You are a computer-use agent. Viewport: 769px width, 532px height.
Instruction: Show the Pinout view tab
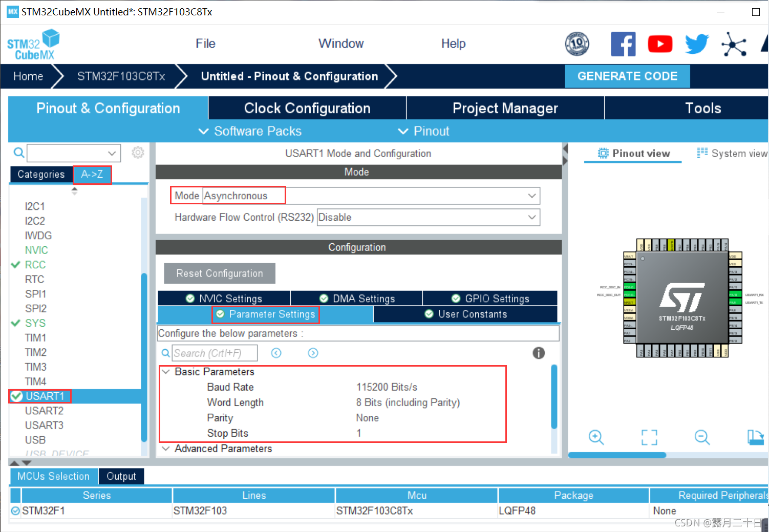(x=633, y=153)
